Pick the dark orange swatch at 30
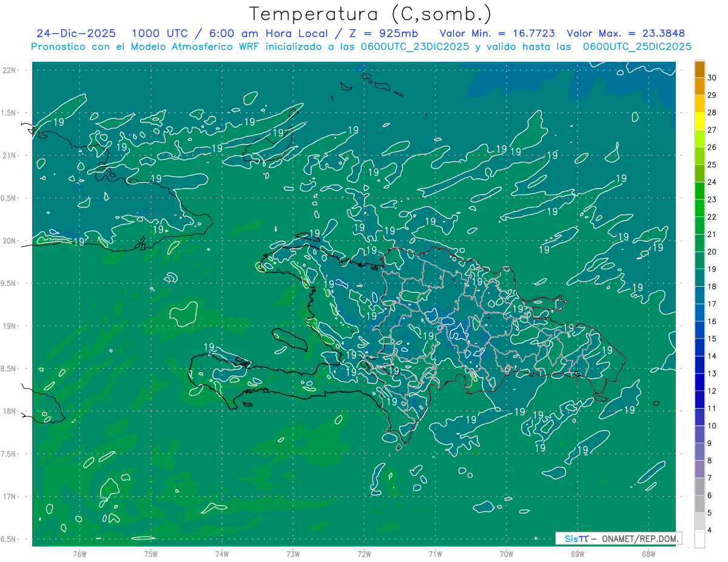The height and width of the screenshot is (562, 728). [x=699, y=69]
